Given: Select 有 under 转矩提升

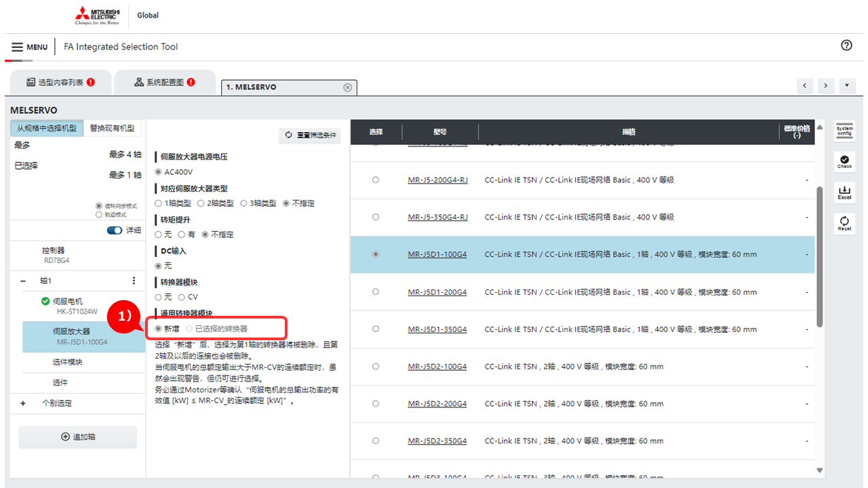Looking at the screenshot, I should (182, 235).
